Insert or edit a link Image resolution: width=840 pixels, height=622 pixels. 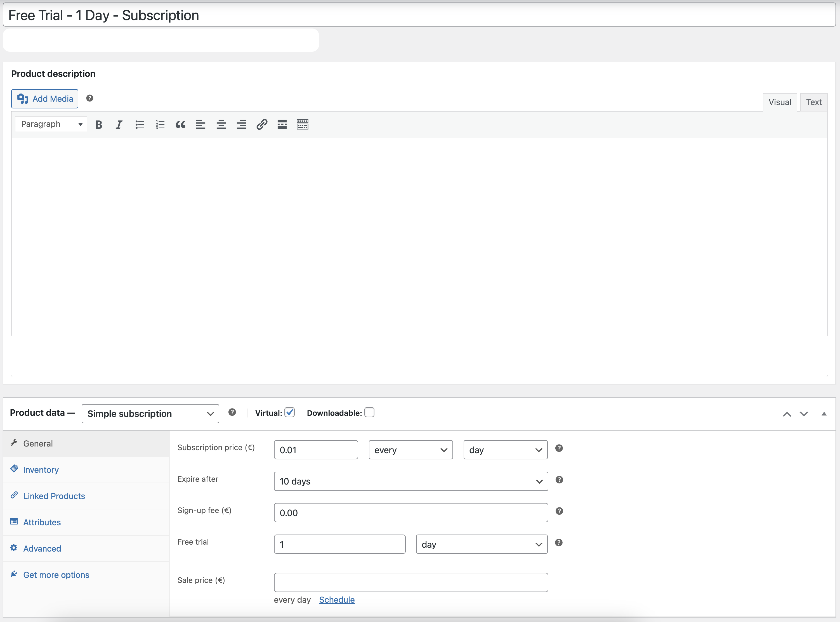[x=262, y=125]
